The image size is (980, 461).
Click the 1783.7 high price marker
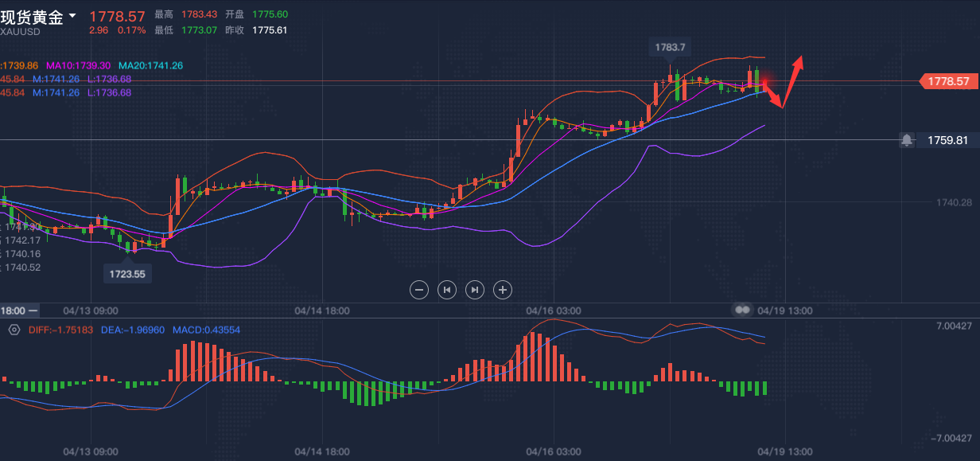click(x=670, y=47)
